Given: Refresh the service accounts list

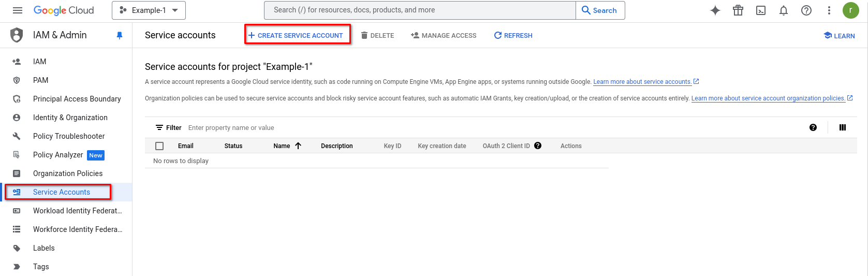Looking at the screenshot, I should point(513,35).
